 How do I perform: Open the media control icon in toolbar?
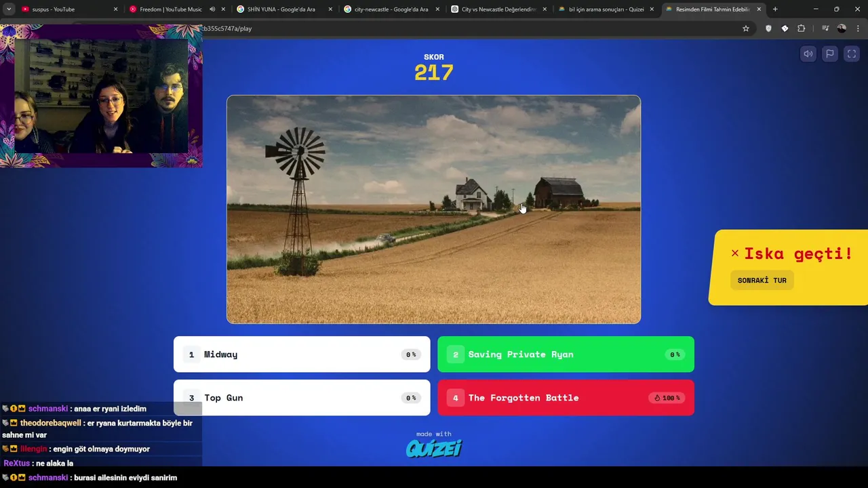click(x=825, y=28)
